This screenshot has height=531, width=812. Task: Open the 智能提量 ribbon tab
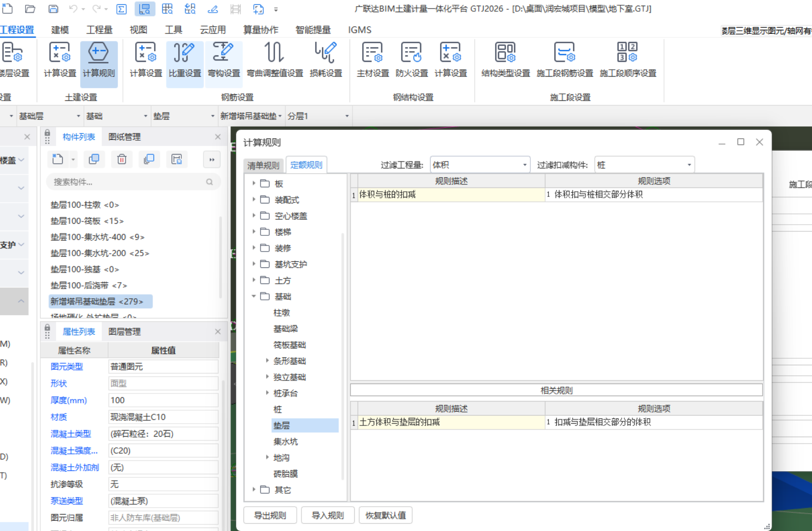[313, 30]
